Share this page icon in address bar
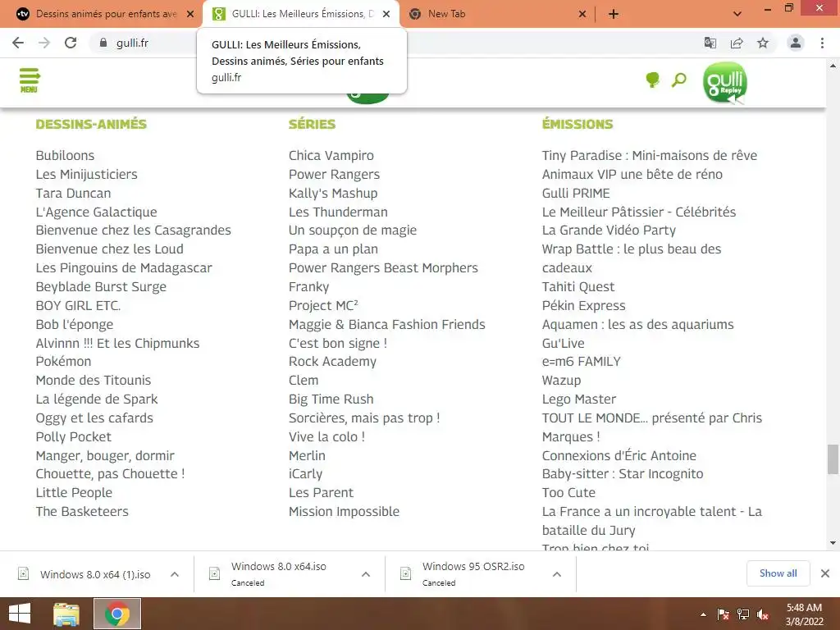 737,43
